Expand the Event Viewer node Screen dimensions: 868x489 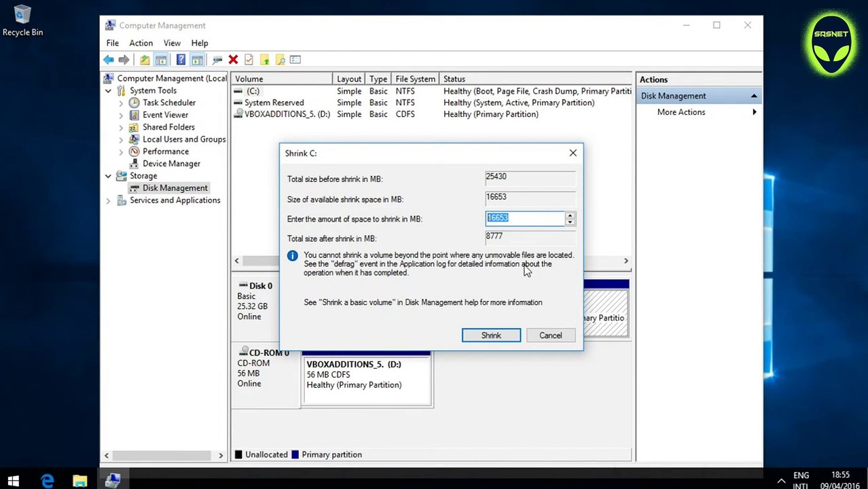click(x=121, y=115)
